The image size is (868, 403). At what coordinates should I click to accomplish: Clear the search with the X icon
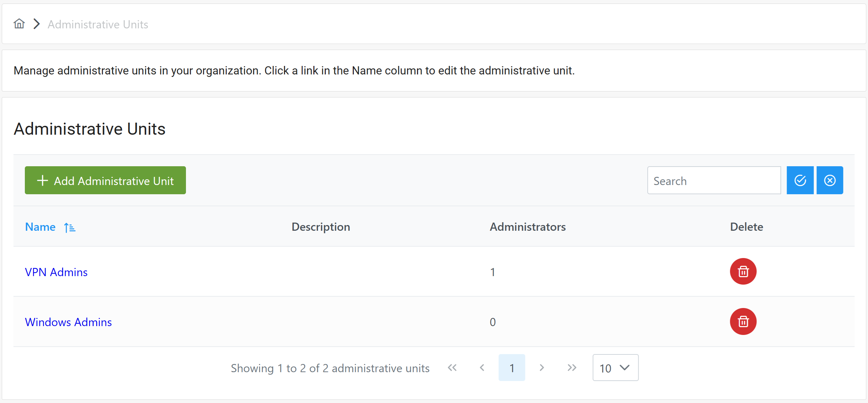[x=830, y=180]
